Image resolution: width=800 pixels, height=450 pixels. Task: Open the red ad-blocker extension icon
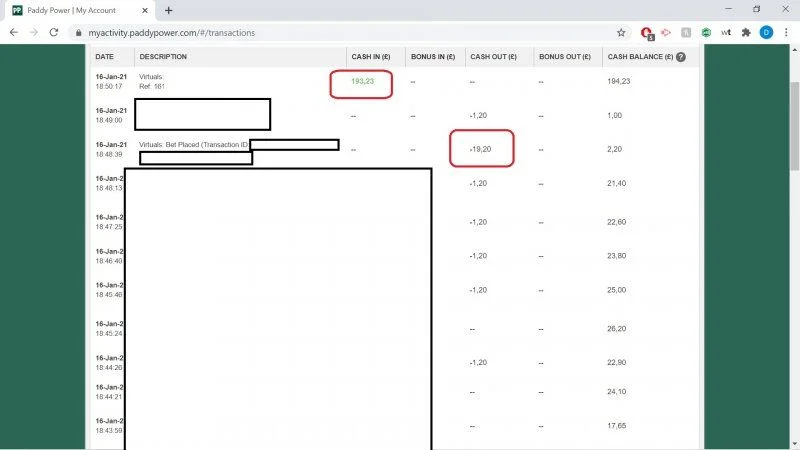[647, 33]
